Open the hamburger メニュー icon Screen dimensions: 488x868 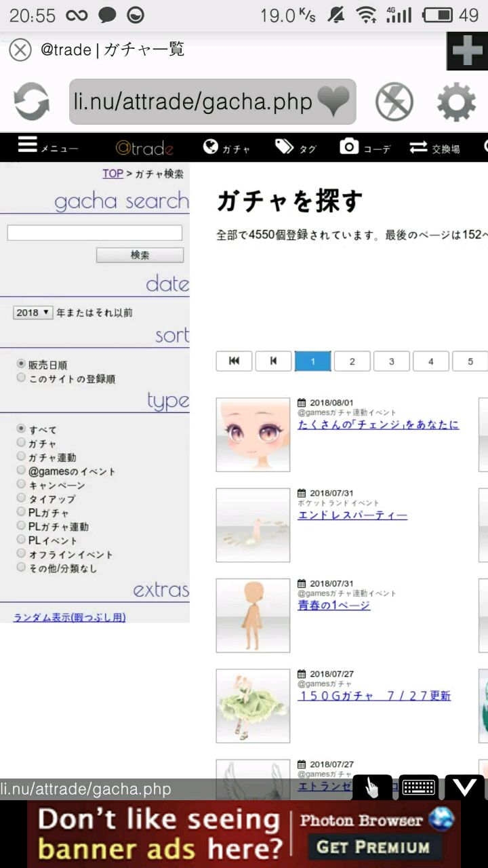pyautogui.click(x=28, y=145)
